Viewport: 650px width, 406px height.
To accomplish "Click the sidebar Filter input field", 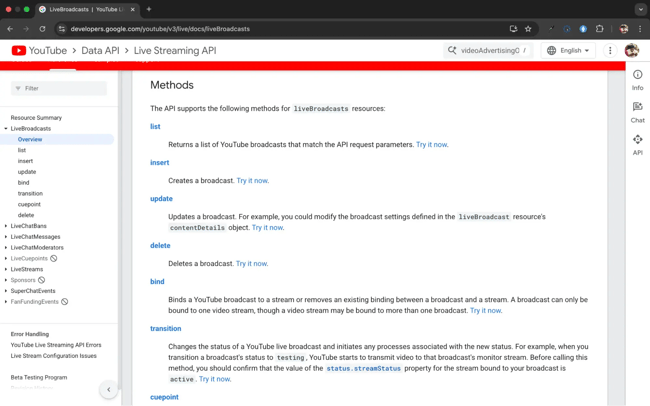I will point(62,89).
